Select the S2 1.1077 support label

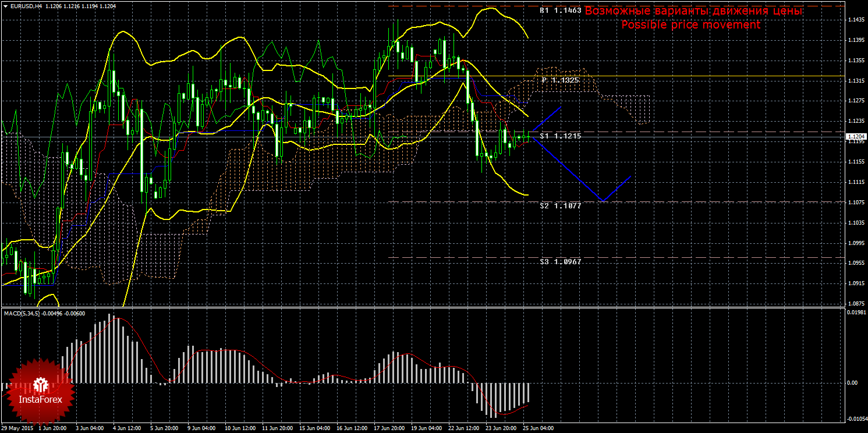click(x=560, y=205)
